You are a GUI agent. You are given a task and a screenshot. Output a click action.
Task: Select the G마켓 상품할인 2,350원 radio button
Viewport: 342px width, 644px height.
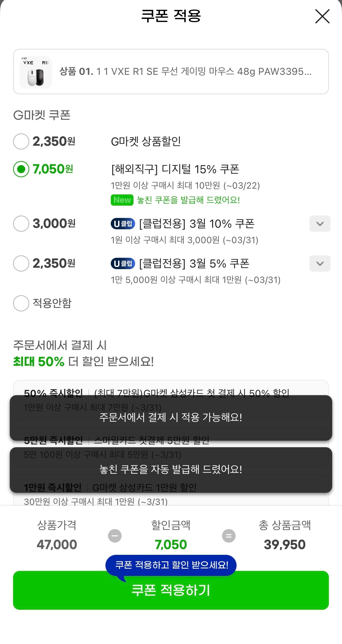pyautogui.click(x=21, y=141)
